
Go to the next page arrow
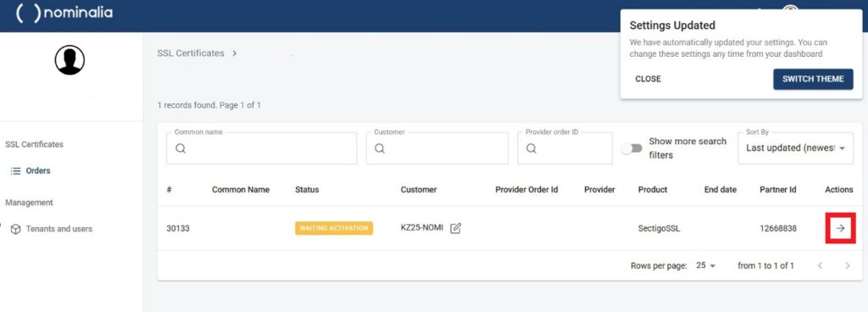click(848, 266)
